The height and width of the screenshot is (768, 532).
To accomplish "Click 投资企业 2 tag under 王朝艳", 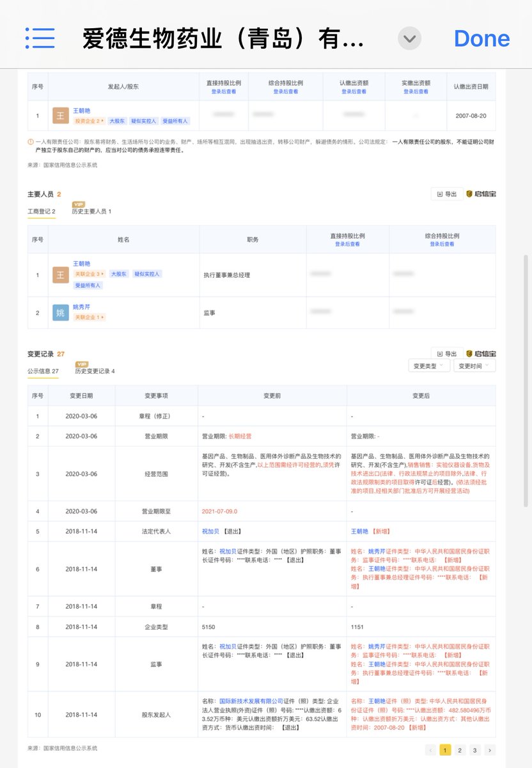I will click(89, 121).
